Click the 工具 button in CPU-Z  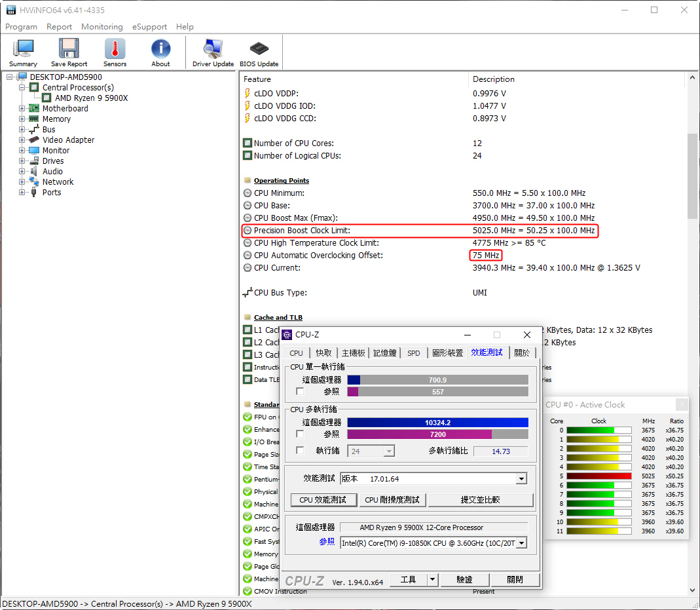(x=409, y=580)
